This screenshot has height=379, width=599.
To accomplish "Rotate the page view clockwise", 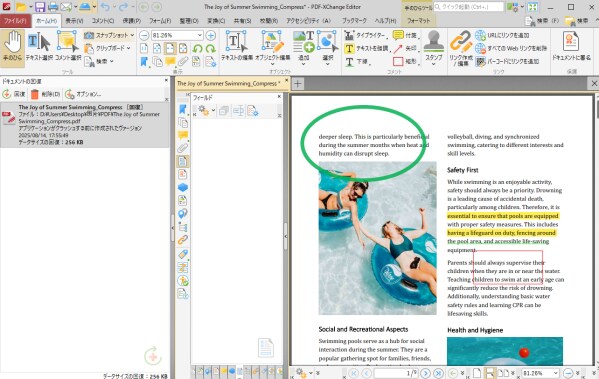I will (210, 49).
